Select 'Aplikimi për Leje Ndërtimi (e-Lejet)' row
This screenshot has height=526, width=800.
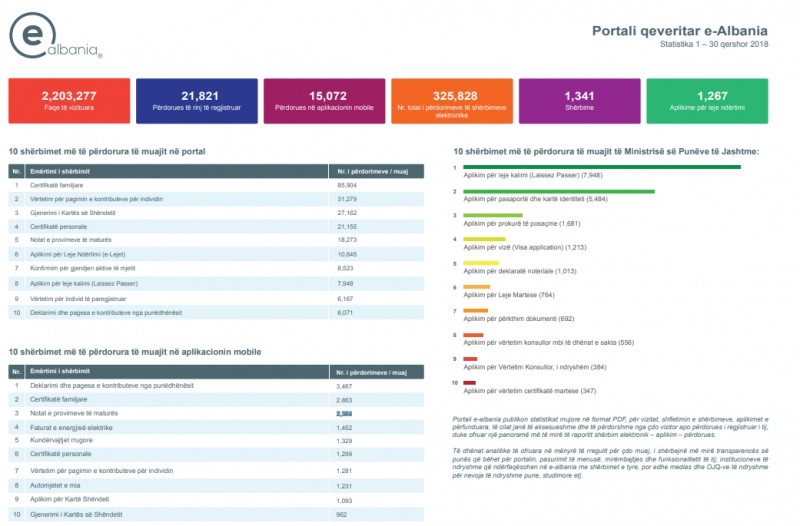[x=216, y=254]
